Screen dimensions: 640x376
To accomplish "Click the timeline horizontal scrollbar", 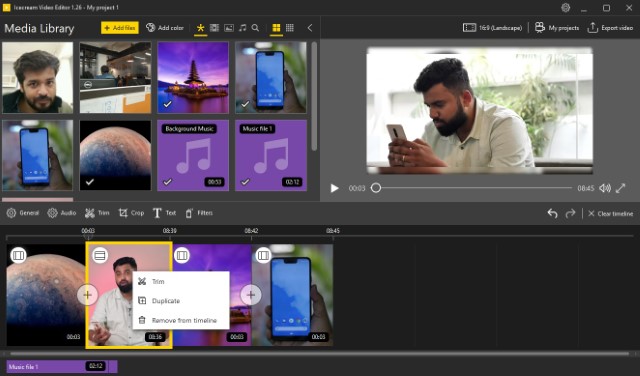I will (x=320, y=354).
